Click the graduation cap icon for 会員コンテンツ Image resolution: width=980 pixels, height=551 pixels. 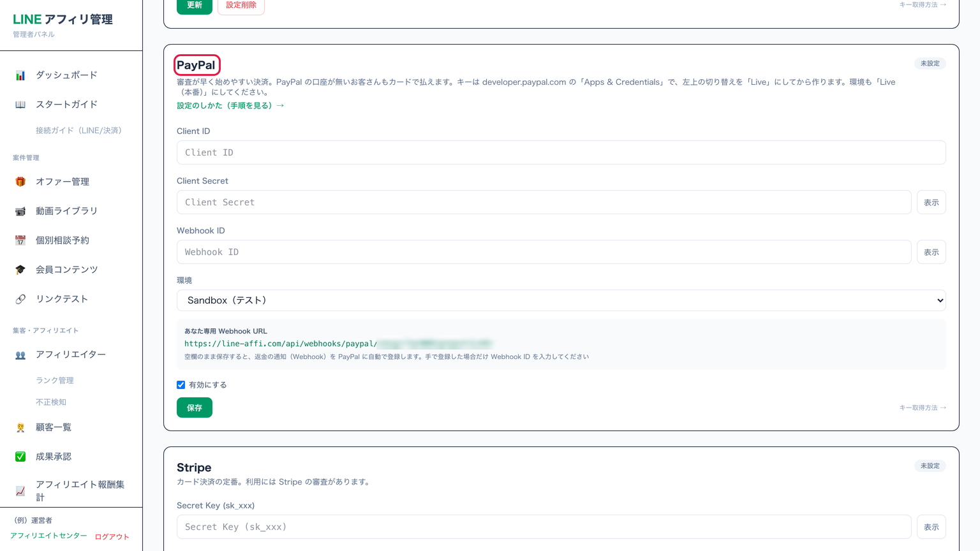(20, 270)
